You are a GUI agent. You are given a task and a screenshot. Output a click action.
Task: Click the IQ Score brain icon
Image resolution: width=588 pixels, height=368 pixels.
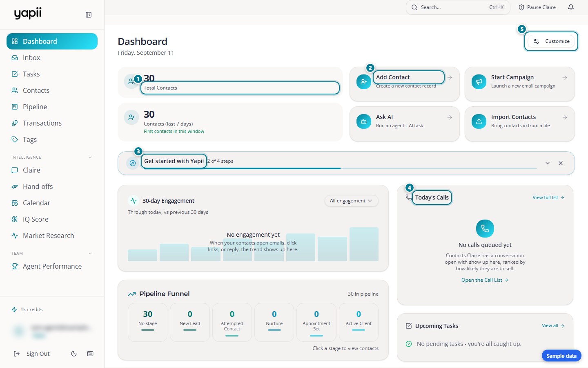point(15,219)
